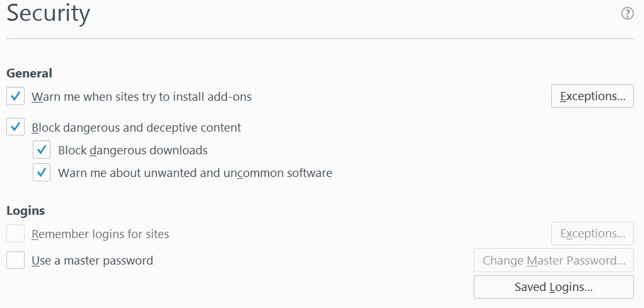The height and width of the screenshot is (308, 644).
Task: Tick the Remember logins for sites checkbox
Action: 16,234
